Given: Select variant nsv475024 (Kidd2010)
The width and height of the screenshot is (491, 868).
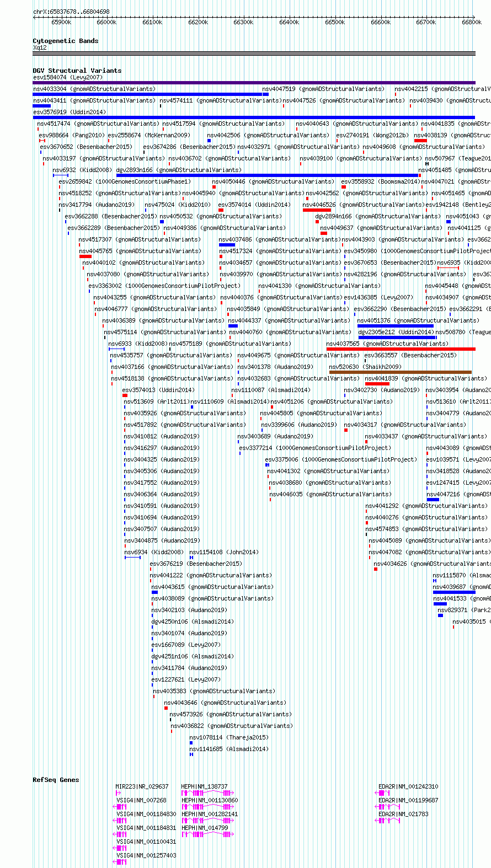Looking at the screenshot, I should pos(178,205).
